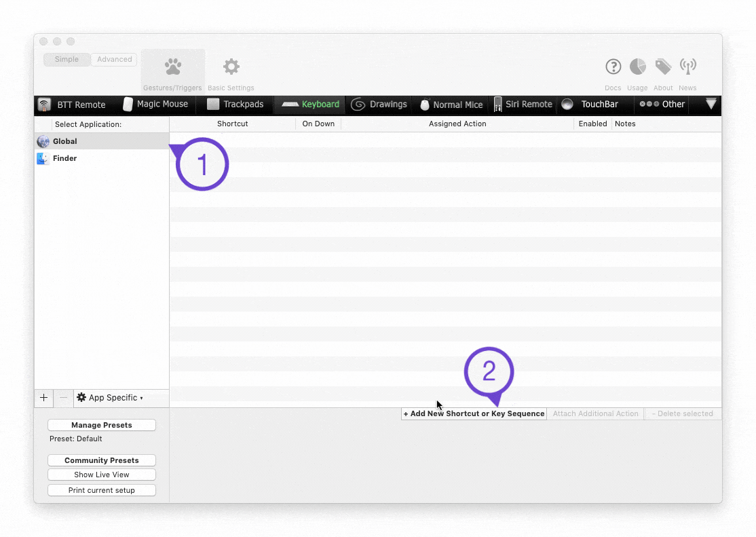This screenshot has height=537, width=756.
Task: Click the Assigned Action column header
Action: click(457, 124)
